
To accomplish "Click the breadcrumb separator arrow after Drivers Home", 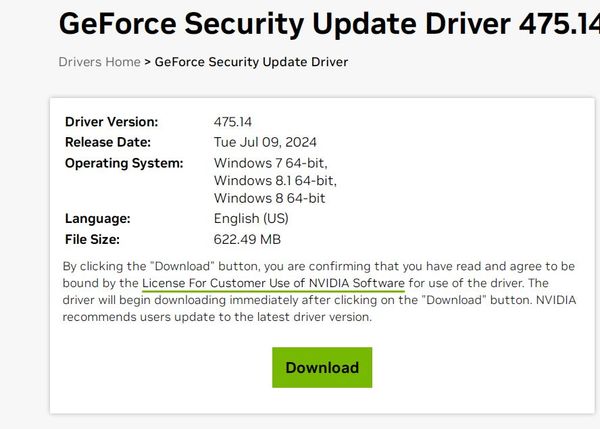I will (x=147, y=62).
